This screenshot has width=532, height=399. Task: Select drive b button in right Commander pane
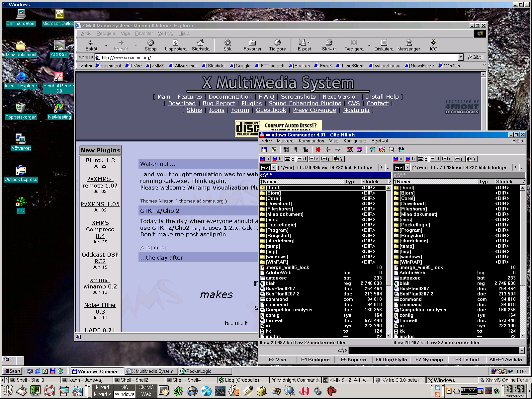411,159
